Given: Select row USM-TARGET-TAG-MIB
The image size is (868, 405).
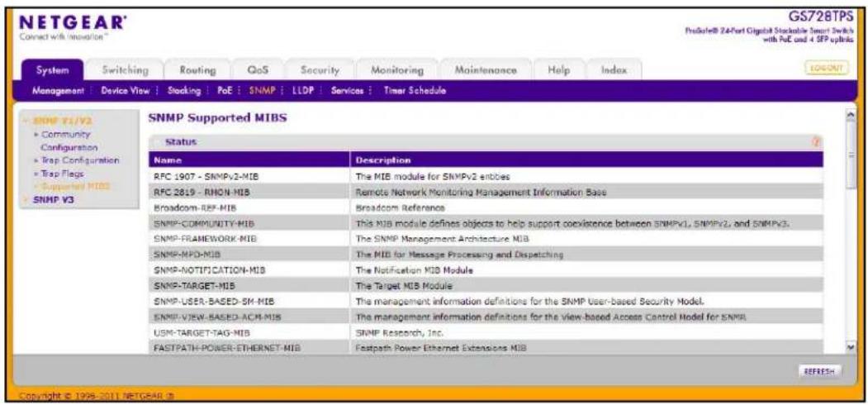Looking at the screenshot, I should [486, 333].
